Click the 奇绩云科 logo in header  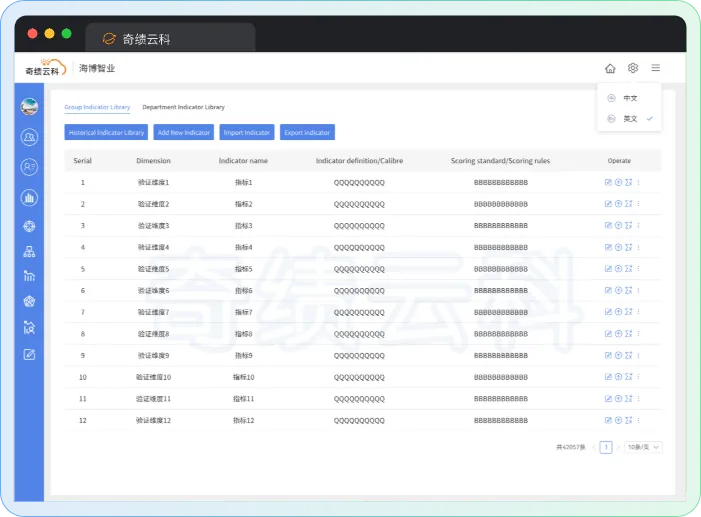(45, 68)
